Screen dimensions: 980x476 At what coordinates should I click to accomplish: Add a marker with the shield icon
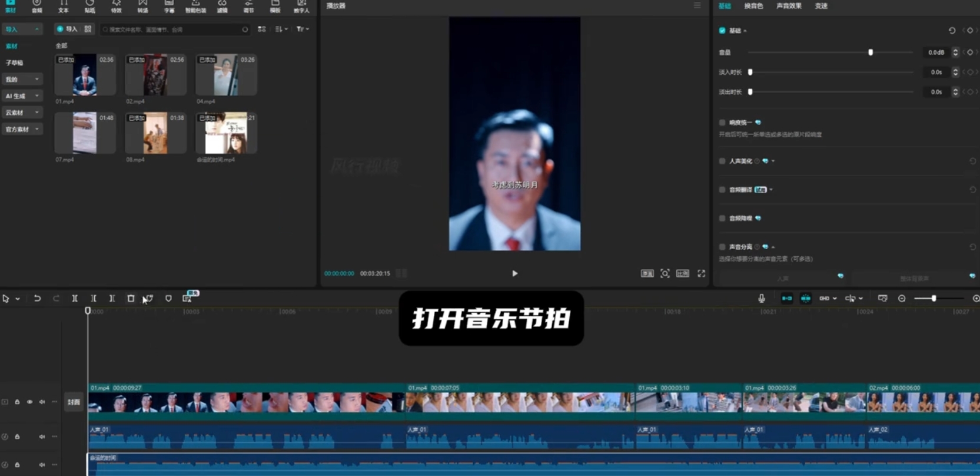coord(168,299)
